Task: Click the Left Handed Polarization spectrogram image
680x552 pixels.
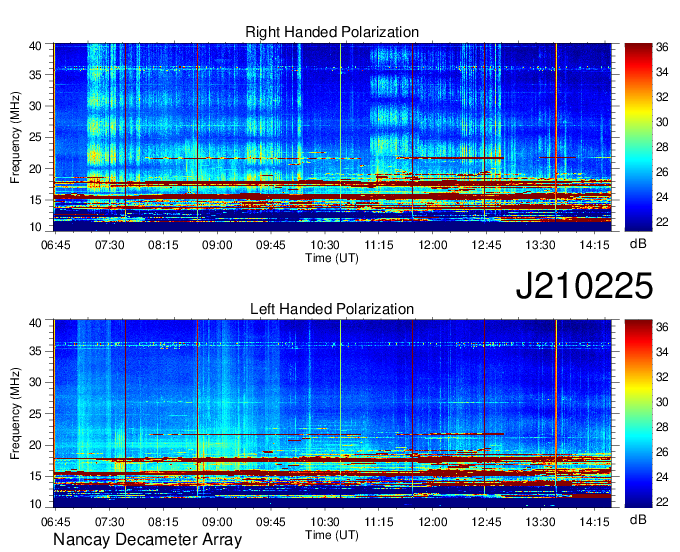Action: pos(333,414)
